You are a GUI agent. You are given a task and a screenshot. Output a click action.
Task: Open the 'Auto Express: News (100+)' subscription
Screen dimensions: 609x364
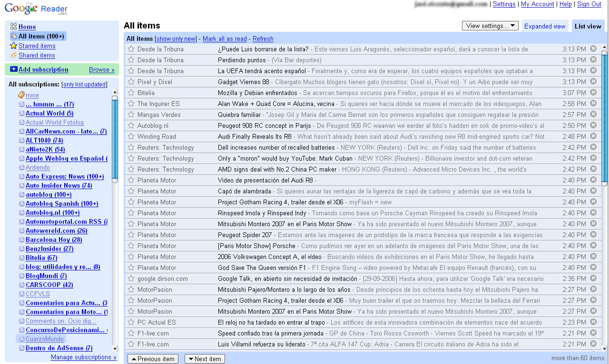tap(65, 177)
